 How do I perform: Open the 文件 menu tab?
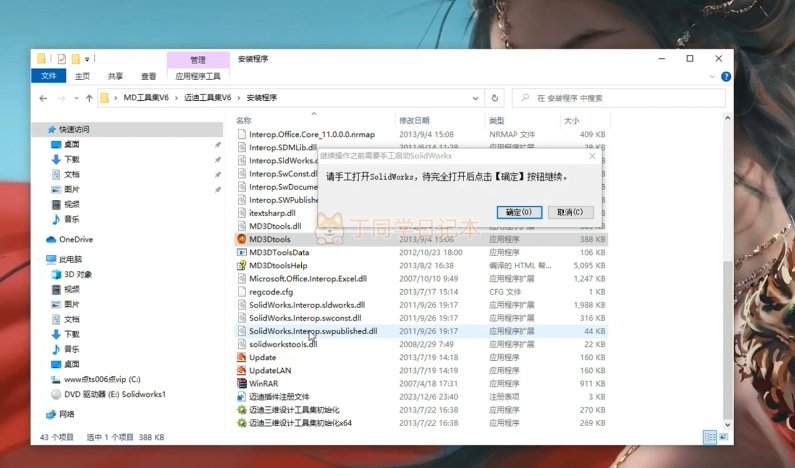coord(48,76)
